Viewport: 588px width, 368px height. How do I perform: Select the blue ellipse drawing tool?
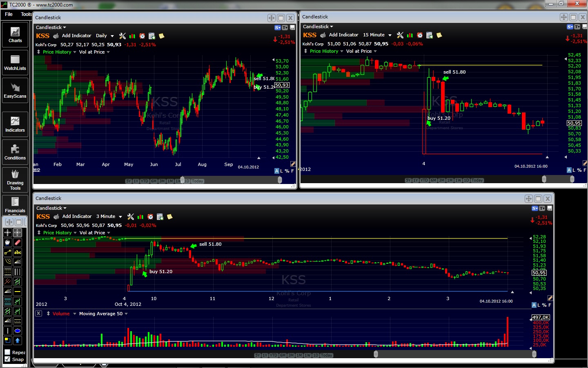tap(18, 331)
